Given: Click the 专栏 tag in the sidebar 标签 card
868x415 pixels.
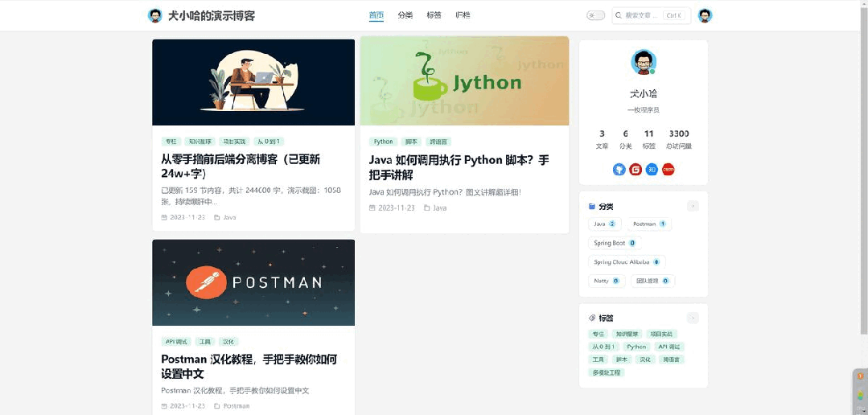Looking at the screenshot, I should 598,335.
